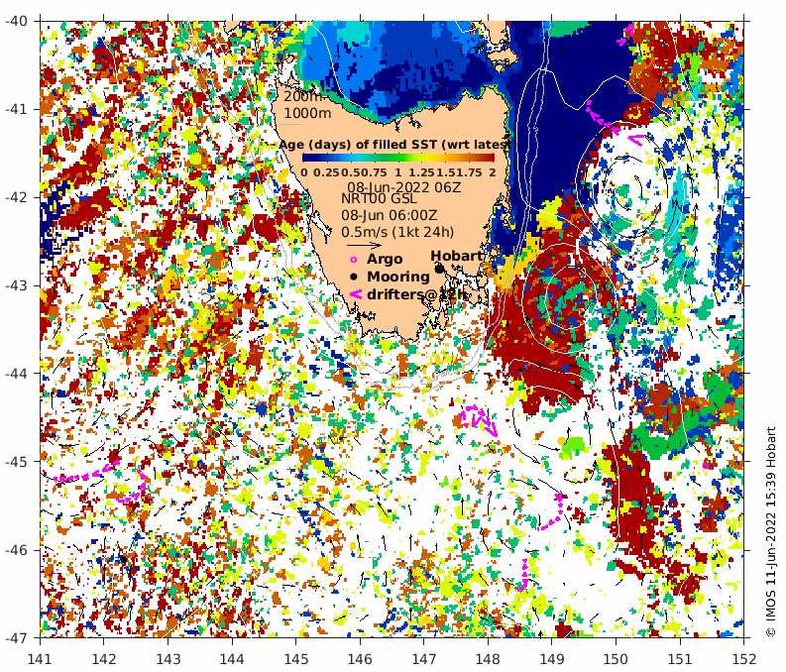Click the Hobart mooring black dot
Screen dimensions: 786x672
439,268
